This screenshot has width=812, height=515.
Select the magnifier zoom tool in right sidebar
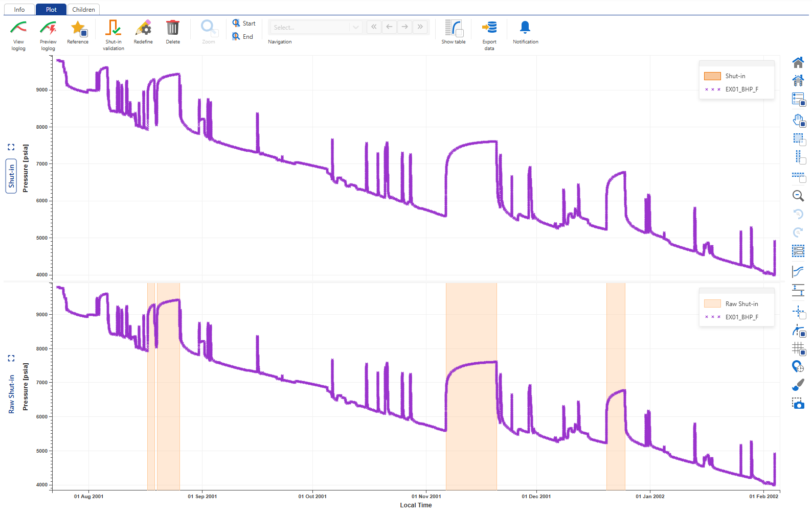coord(798,196)
